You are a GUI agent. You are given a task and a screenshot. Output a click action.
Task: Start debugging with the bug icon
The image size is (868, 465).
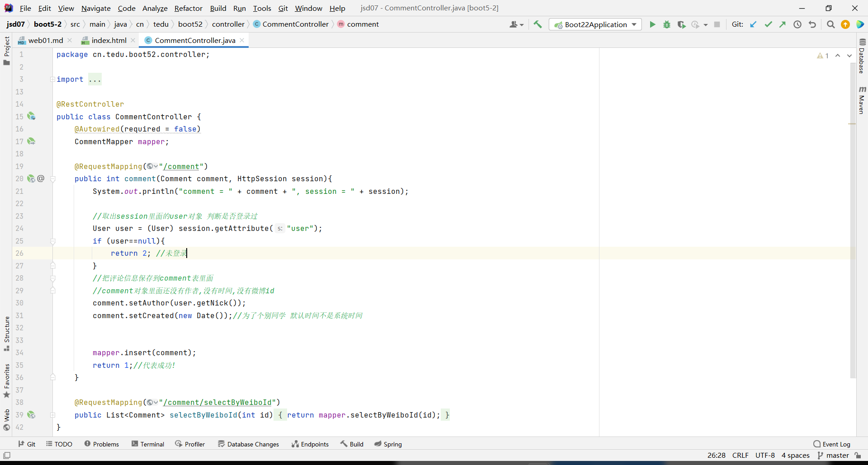[667, 24]
